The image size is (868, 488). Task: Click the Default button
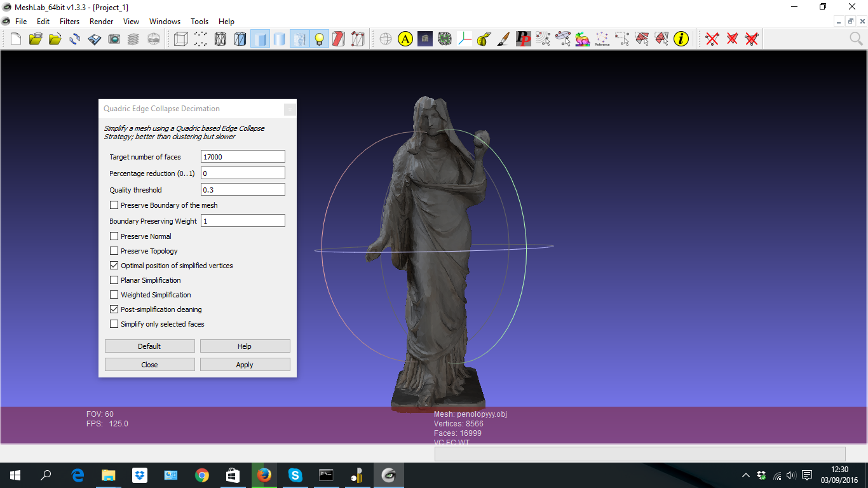(150, 346)
